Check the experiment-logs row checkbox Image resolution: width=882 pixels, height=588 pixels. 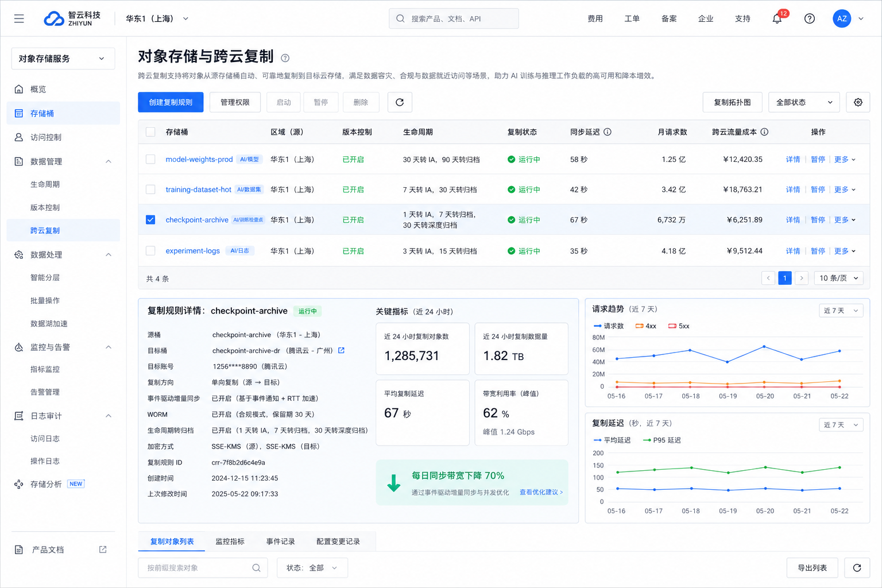[x=150, y=251]
